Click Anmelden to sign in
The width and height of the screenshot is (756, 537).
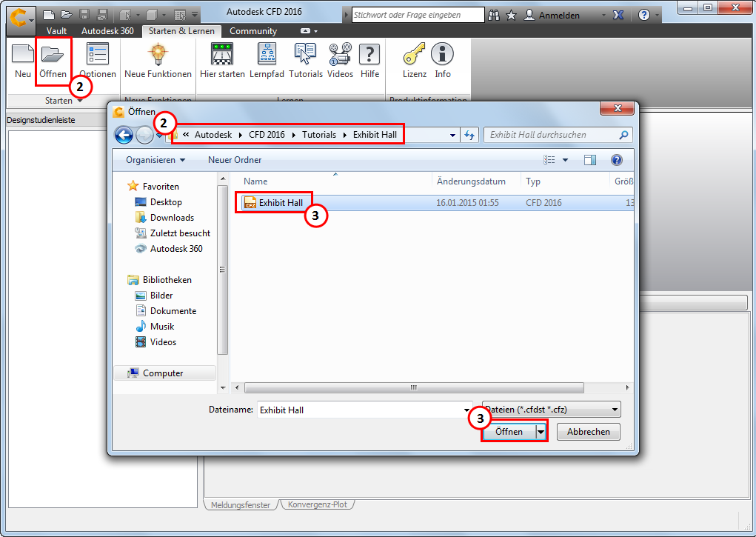[x=559, y=16]
